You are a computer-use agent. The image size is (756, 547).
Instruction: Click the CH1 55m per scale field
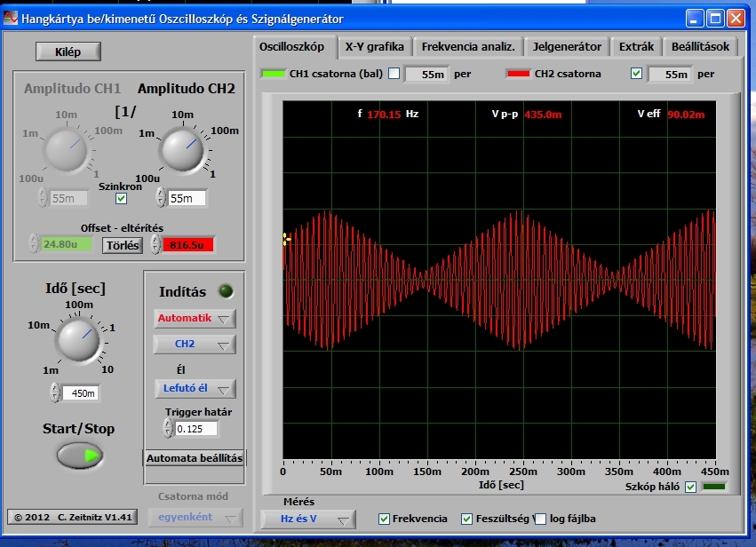click(x=426, y=75)
